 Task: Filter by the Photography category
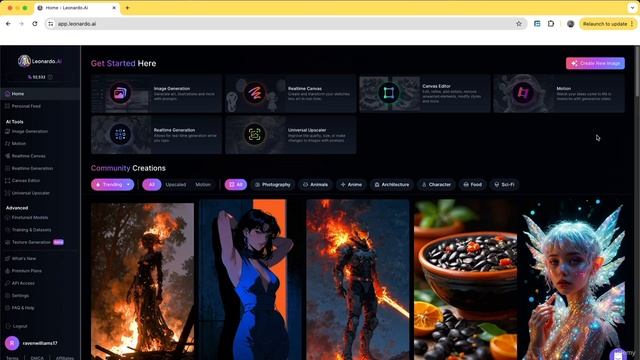[x=273, y=184]
